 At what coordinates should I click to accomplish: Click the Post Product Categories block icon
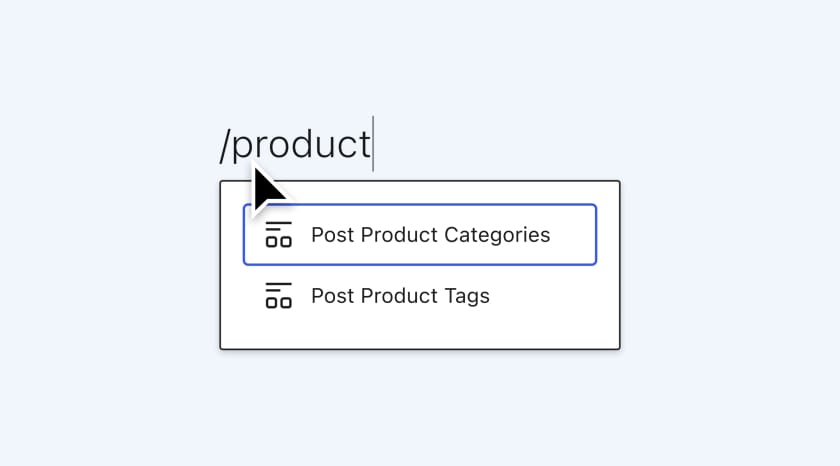(x=278, y=235)
